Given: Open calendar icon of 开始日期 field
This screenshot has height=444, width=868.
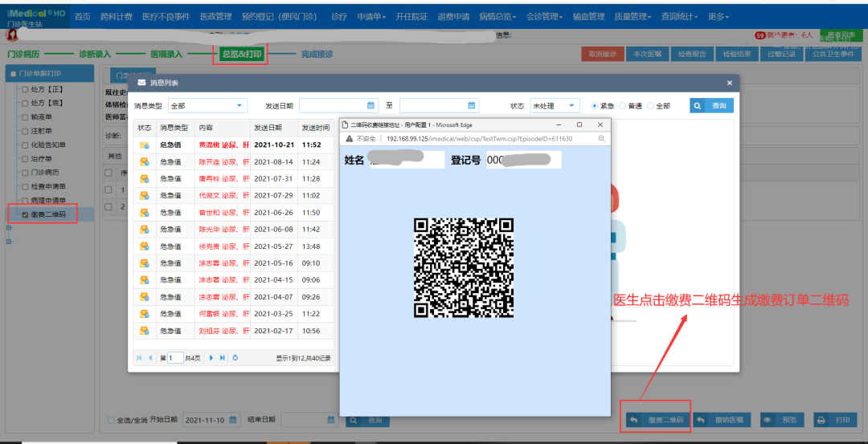Looking at the screenshot, I should [x=233, y=420].
